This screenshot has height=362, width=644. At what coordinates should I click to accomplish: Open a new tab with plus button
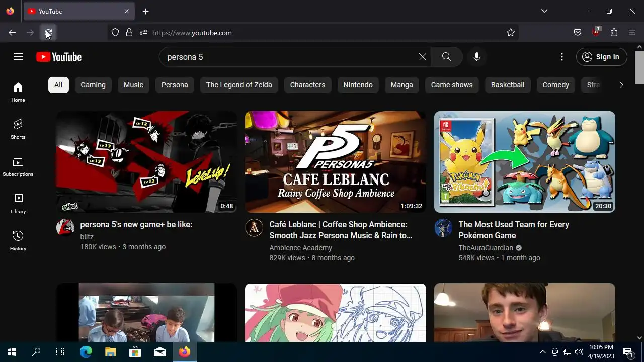click(x=145, y=11)
